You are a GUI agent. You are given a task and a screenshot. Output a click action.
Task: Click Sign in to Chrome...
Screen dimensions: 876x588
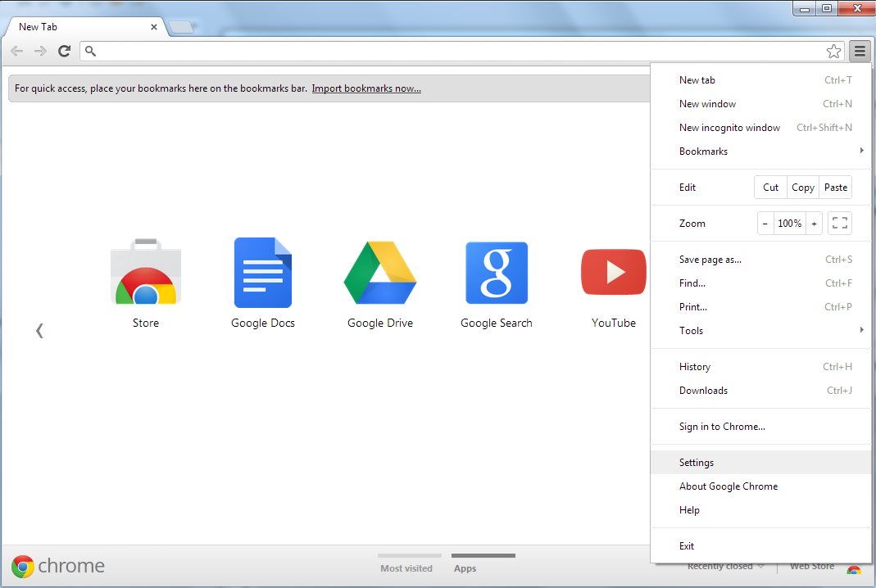(761, 426)
